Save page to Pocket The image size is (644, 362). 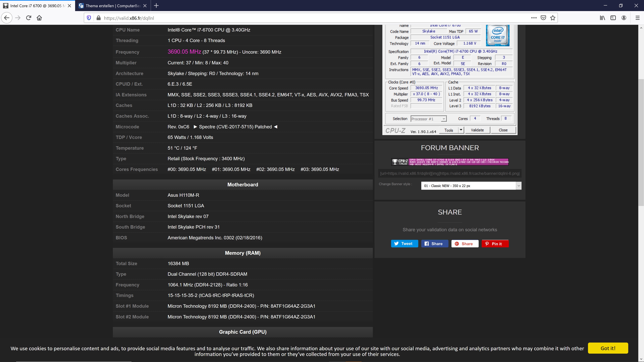[x=543, y=18]
